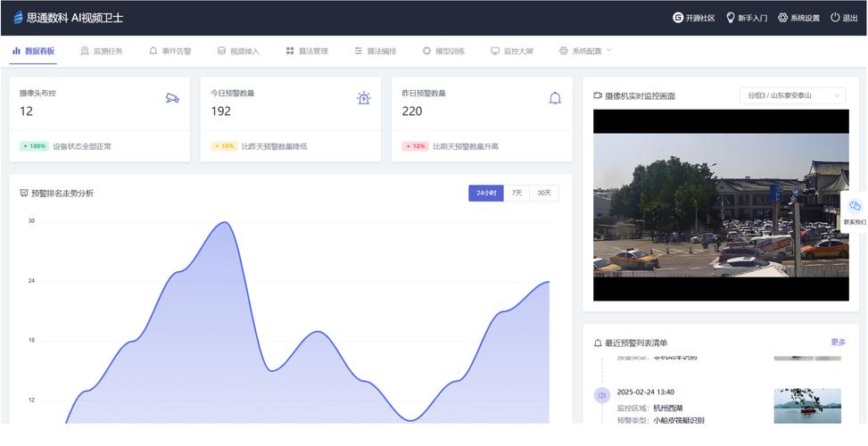Click the chart icon beside 预警排名走势分析

[24, 194]
